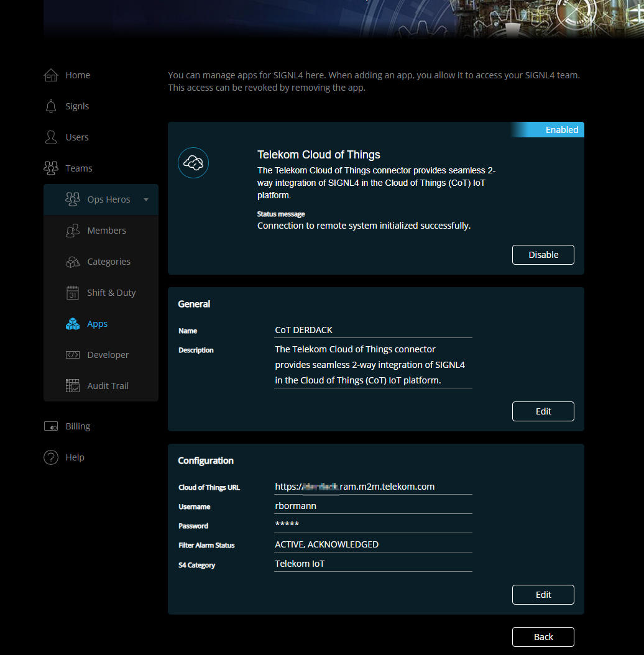Click the General section heading
The image size is (644, 655).
194,304
